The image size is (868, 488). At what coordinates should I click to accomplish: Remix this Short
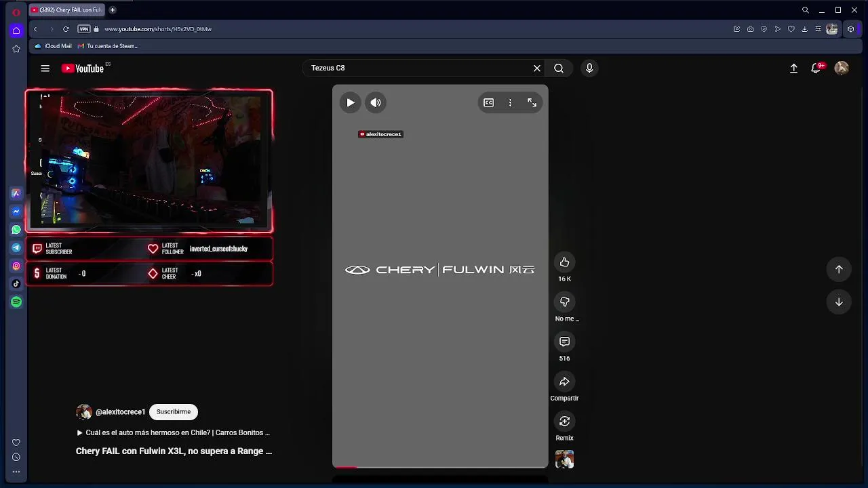click(x=564, y=422)
